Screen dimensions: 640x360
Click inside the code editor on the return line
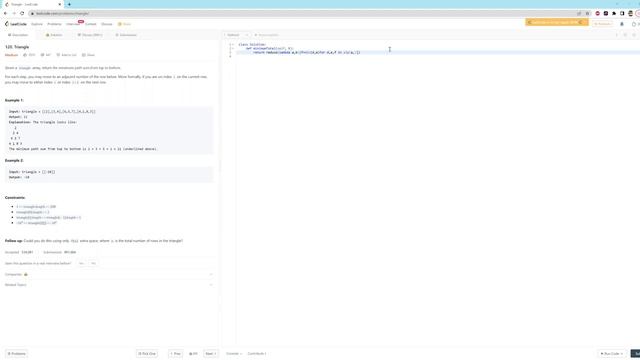[x=307, y=53]
